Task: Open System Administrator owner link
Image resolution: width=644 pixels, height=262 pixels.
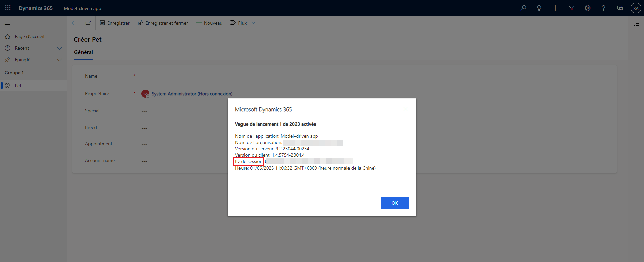Action: [192, 94]
